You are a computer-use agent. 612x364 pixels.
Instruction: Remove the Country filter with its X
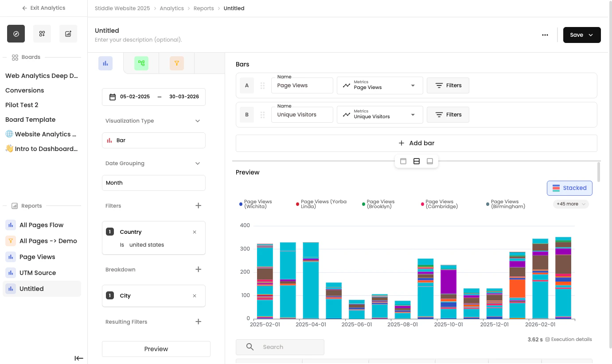click(195, 232)
